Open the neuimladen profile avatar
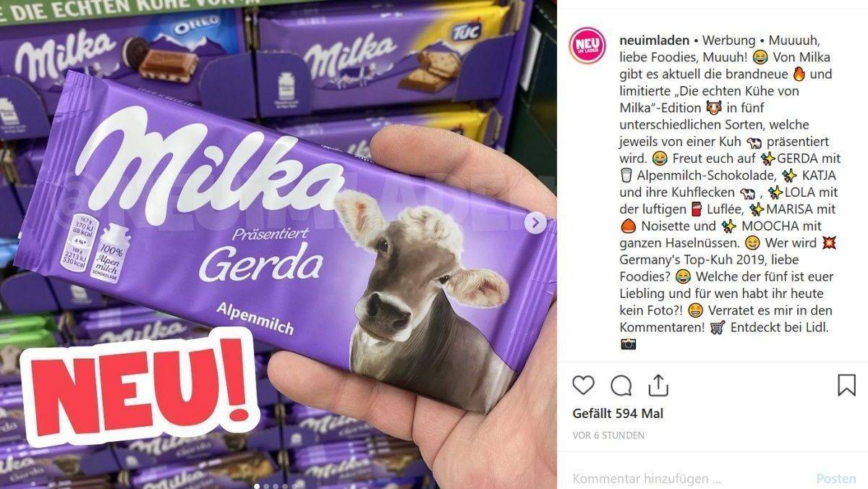Viewport: 868px width, 489px height. click(x=587, y=45)
